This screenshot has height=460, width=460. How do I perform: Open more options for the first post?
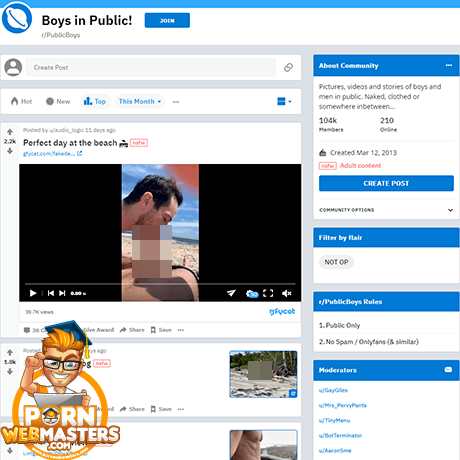(181, 330)
